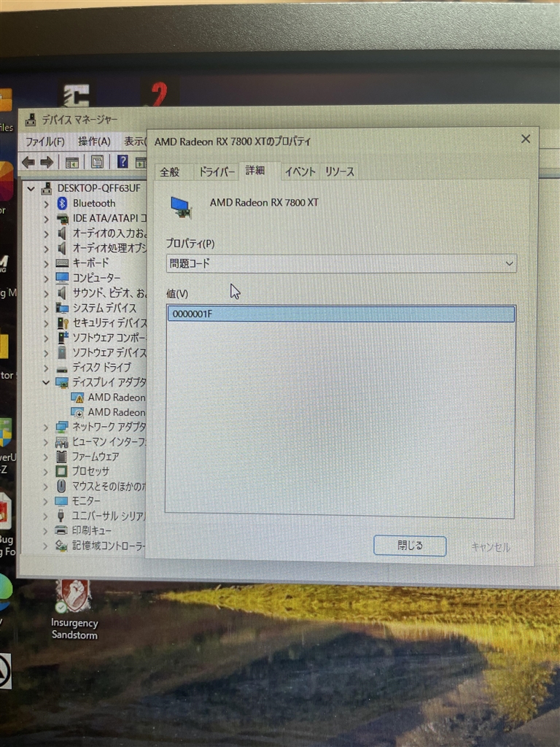The width and height of the screenshot is (560, 747).
Task: Collapse the ディスプレイ アダプター tree node
Action: click(46, 382)
